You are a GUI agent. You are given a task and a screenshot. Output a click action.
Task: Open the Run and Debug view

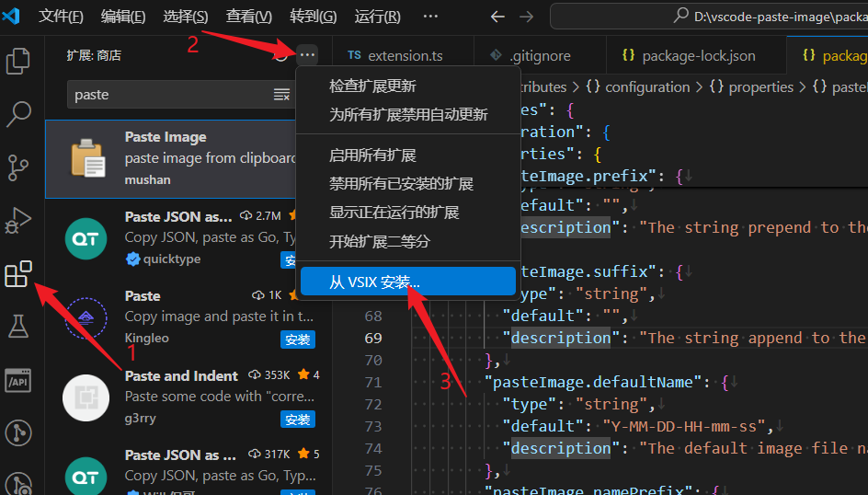(18, 222)
